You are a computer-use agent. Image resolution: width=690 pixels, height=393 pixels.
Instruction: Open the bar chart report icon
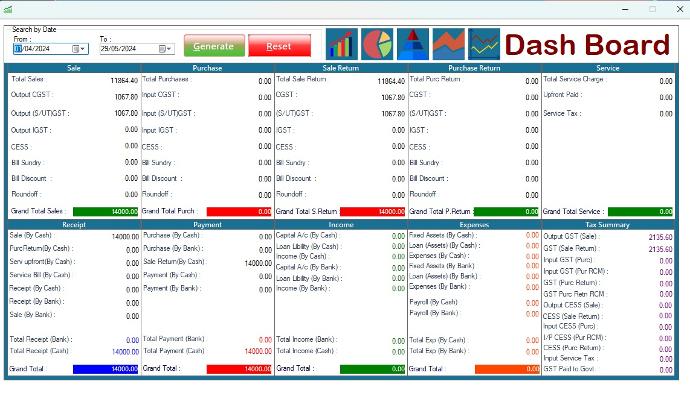coord(341,44)
